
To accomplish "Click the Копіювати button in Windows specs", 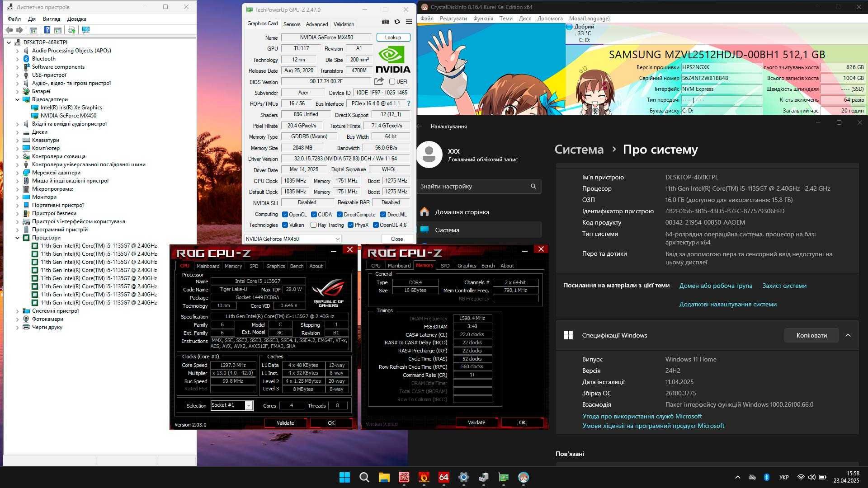I will (811, 335).
